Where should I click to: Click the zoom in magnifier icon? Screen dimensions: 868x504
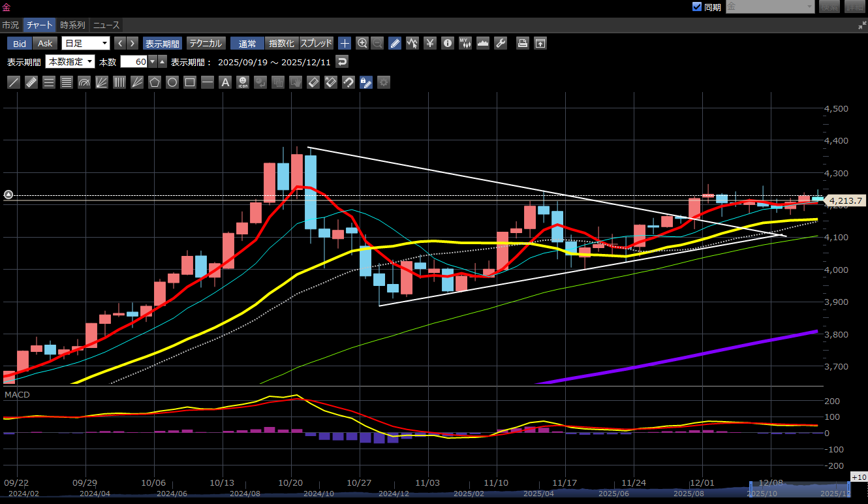click(362, 44)
